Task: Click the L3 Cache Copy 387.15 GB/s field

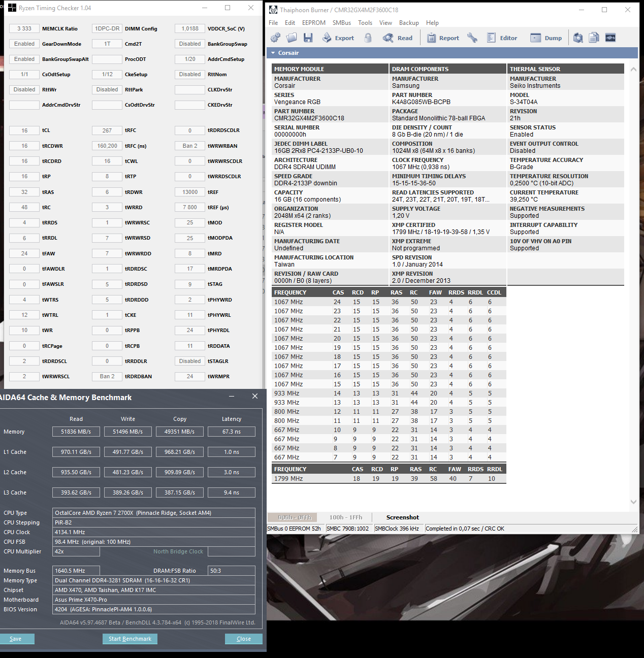Action: pos(180,492)
